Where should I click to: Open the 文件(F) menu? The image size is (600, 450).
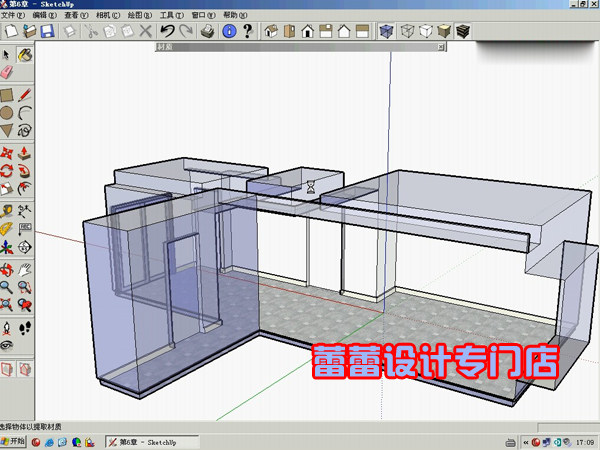click(x=13, y=15)
